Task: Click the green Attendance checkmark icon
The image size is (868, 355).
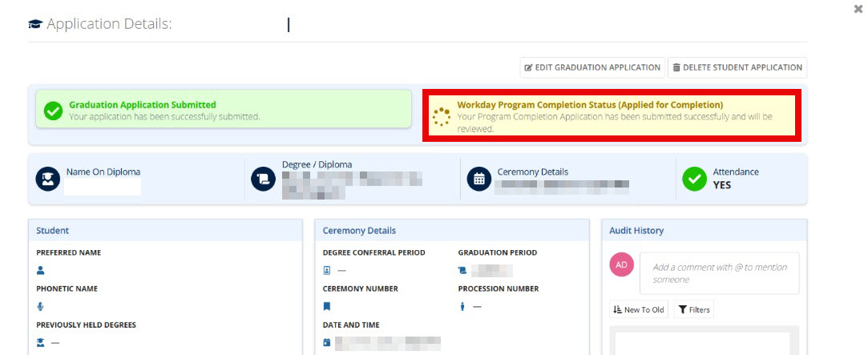Action: point(694,179)
